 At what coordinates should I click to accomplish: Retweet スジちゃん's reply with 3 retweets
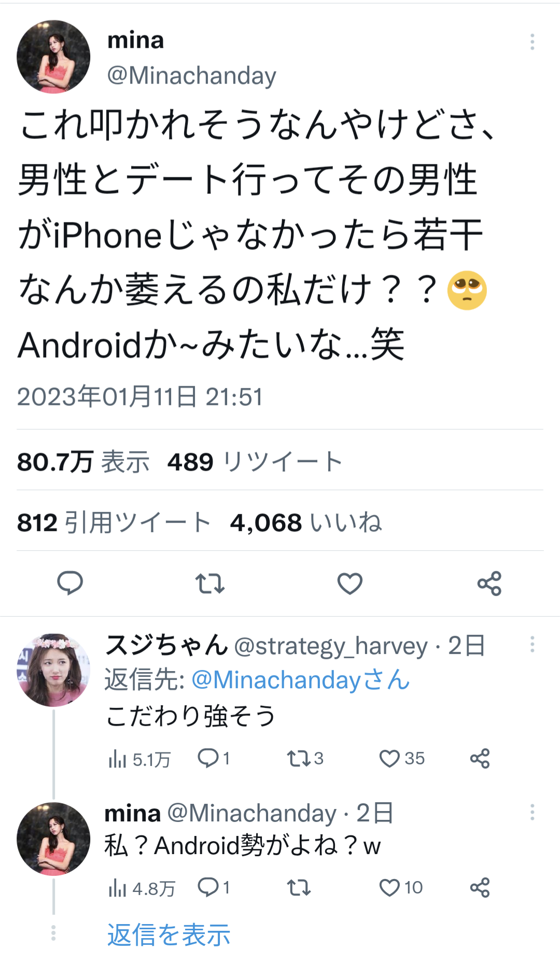tap(305, 759)
